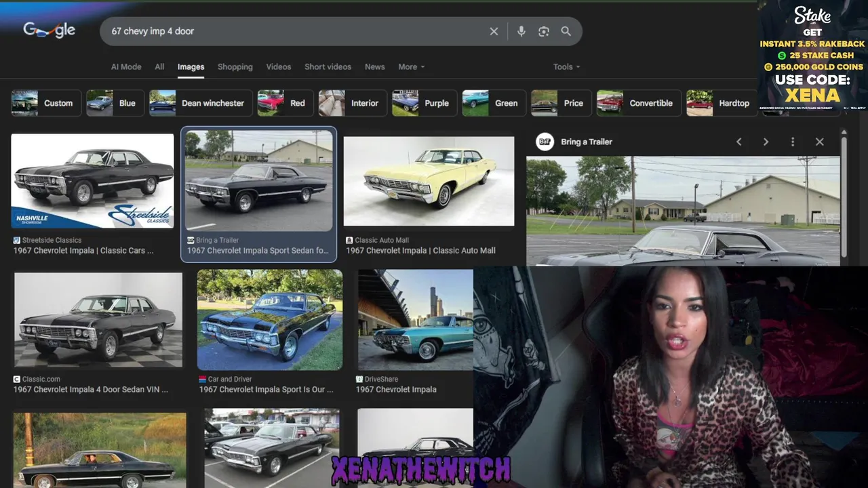Screen dimensions: 868x488
Task: Apply the Convertible filter chip
Action: click(x=639, y=103)
